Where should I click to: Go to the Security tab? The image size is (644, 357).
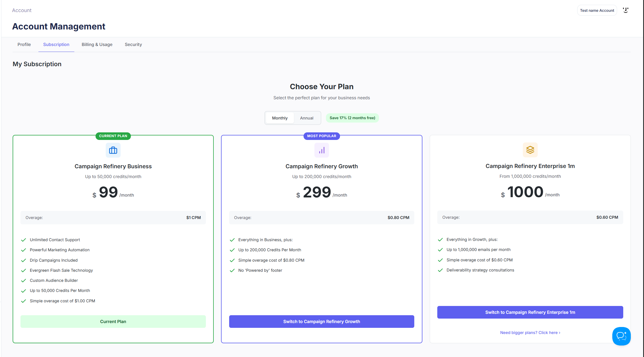tap(133, 45)
